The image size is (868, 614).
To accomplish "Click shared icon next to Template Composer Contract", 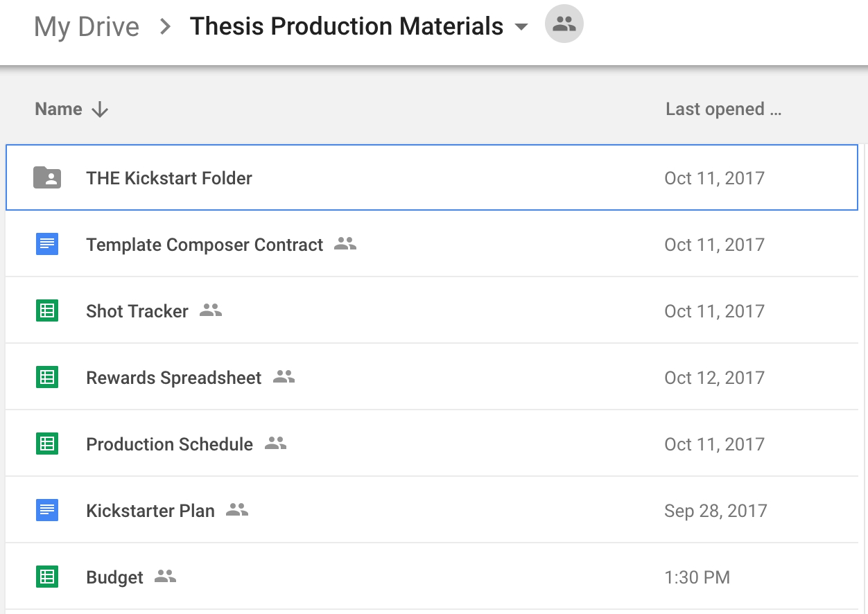I will click(x=345, y=243).
